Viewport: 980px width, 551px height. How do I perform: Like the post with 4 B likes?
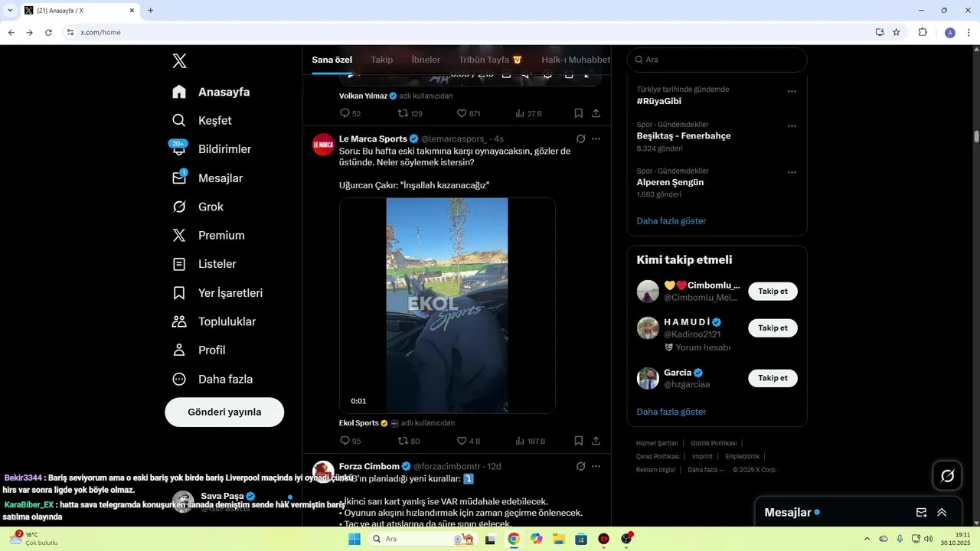[x=468, y=441]
